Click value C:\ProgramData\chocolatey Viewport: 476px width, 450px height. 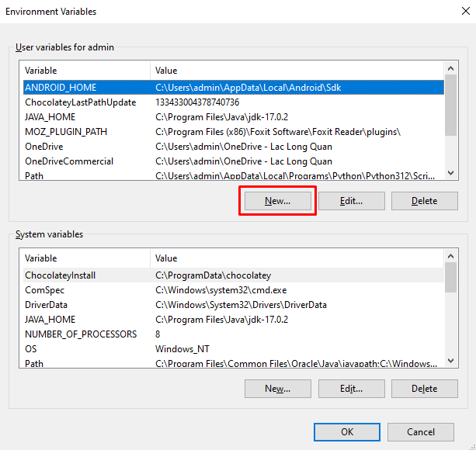(213, 275)
